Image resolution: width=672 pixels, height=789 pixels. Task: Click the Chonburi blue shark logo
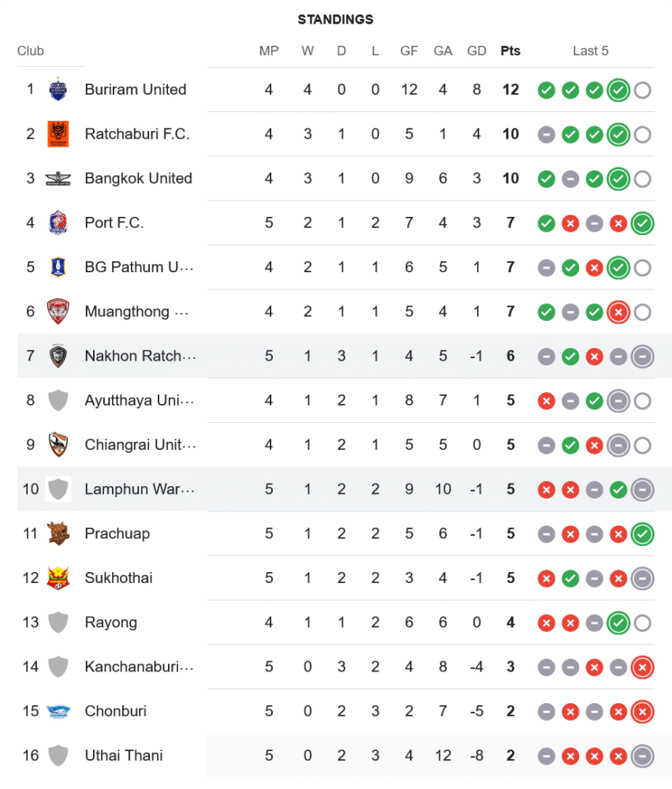tap(58, 711)
